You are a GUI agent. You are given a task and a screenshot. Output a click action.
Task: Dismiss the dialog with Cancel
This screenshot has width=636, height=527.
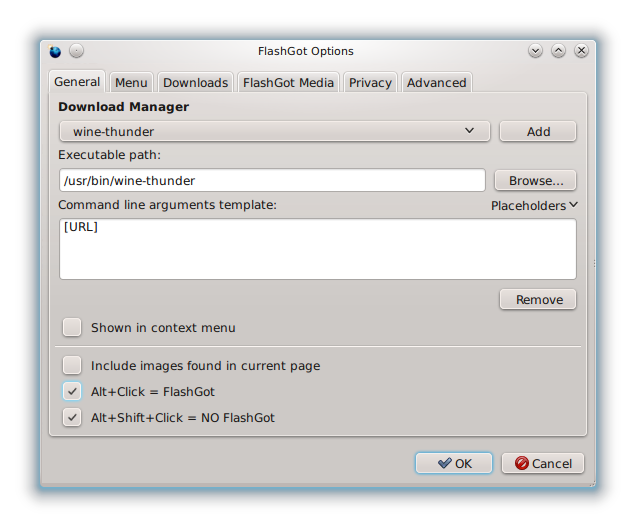pyautogui.click(x=543, y=463)
